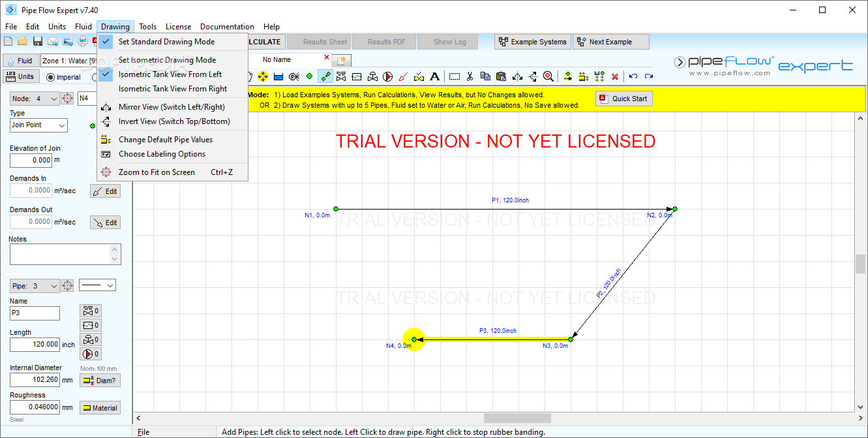Click the zoom-to-pipe icon beside Pipe dropdown
The height and width of the screenshot is (438, 868).
pos(67,285)
